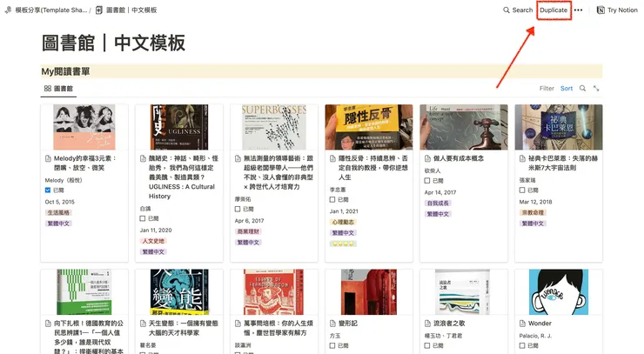Click the Try Notion link
644x354 pixels.
point(617,10)
